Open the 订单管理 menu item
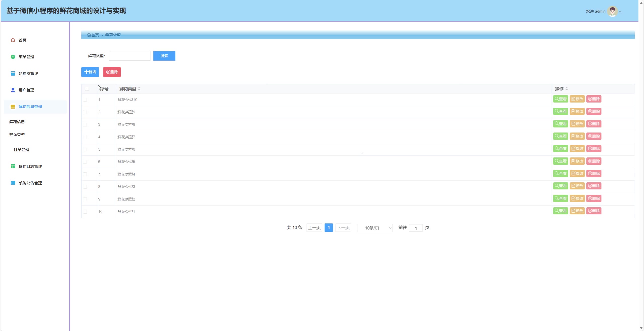 21,150
